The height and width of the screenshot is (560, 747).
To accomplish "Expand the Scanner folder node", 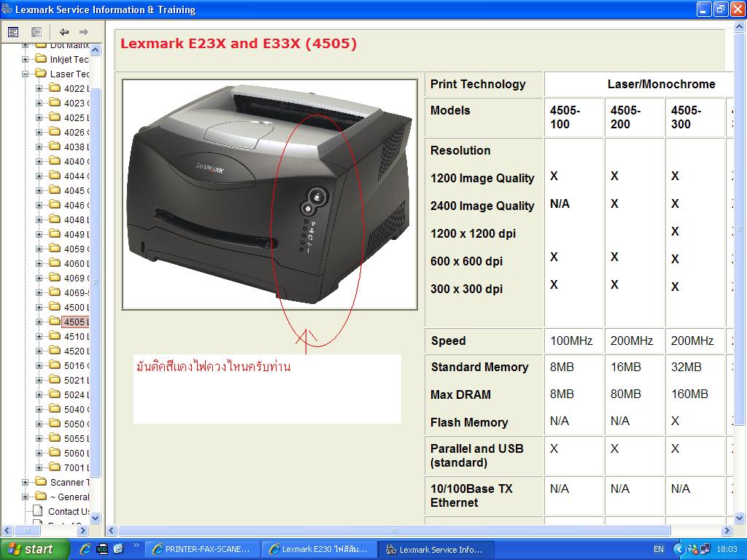I will click(25, 483).
